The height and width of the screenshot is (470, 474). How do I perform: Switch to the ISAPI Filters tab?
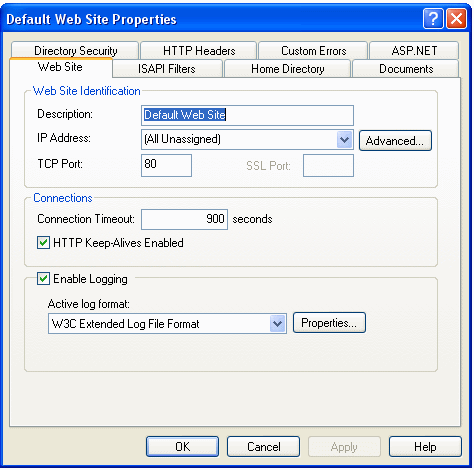tap(167, 69)
